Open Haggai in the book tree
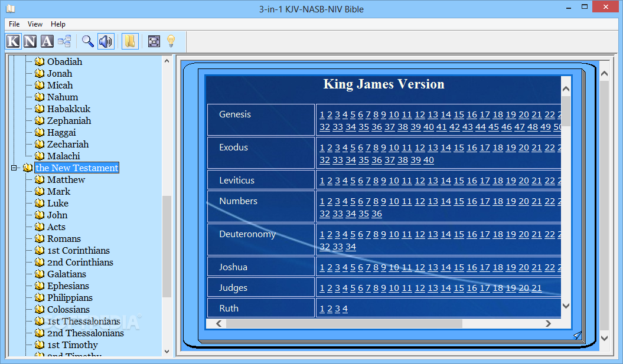 61,133
